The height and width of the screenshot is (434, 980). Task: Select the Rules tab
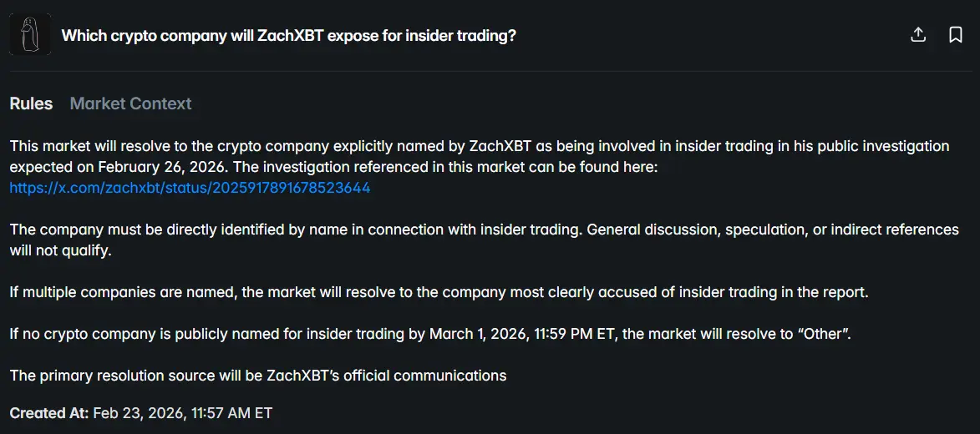tap(31, 103)
